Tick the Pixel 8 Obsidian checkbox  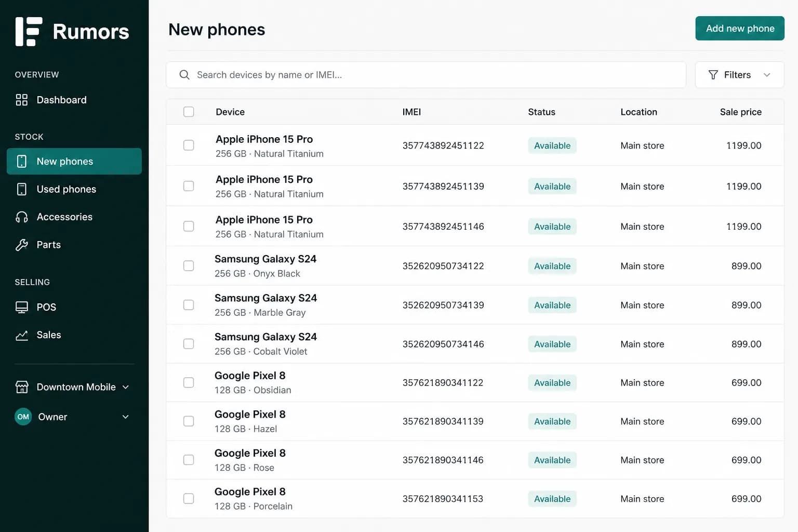[x=189, y=382]
